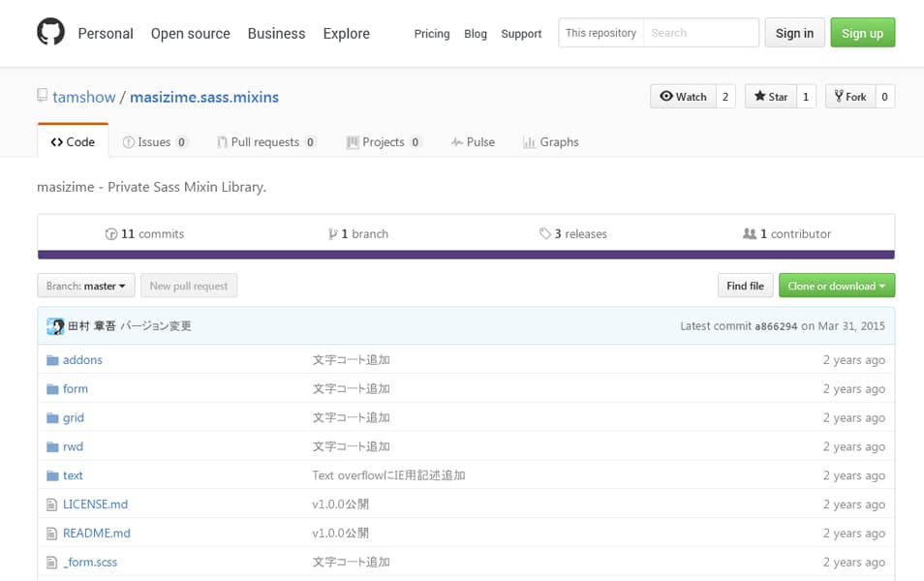Watch this repository with the eye button
Image resolution: width=924 pixels, height=581 pixels.
tap(684, 97)
